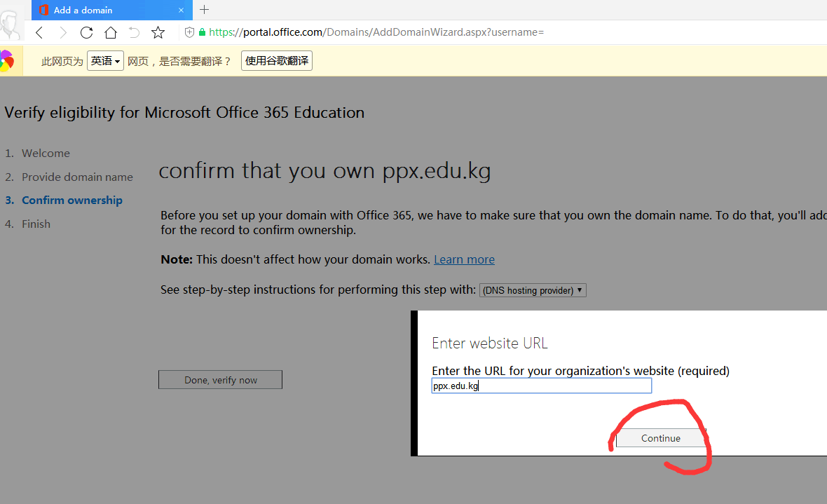Click the 'Verify eligibility for Microsoft Office 365 Education' title
Viewport: 827px width, 504px height.
pos(184,113)
